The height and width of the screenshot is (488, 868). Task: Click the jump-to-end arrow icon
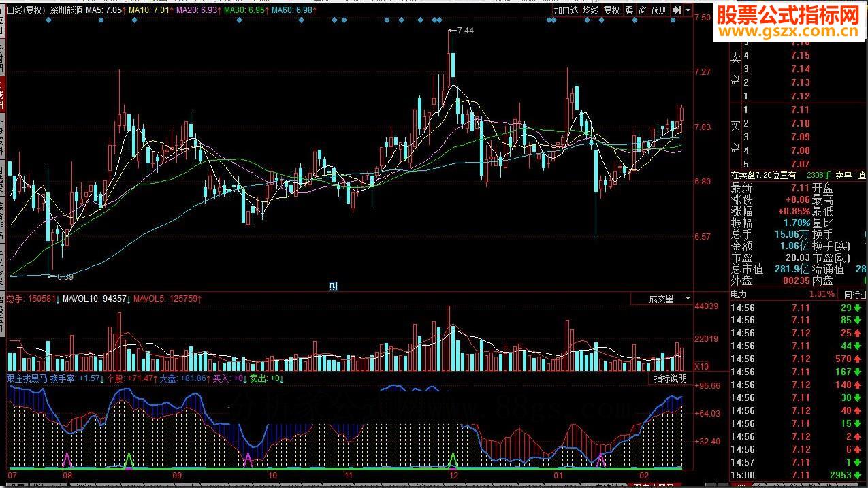(x=676, y=10)
